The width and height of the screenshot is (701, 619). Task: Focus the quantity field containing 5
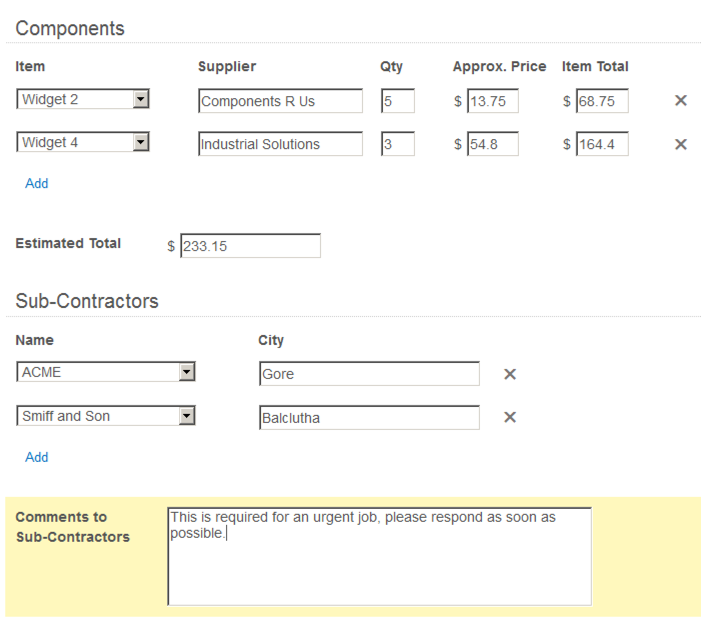[397, 101]
